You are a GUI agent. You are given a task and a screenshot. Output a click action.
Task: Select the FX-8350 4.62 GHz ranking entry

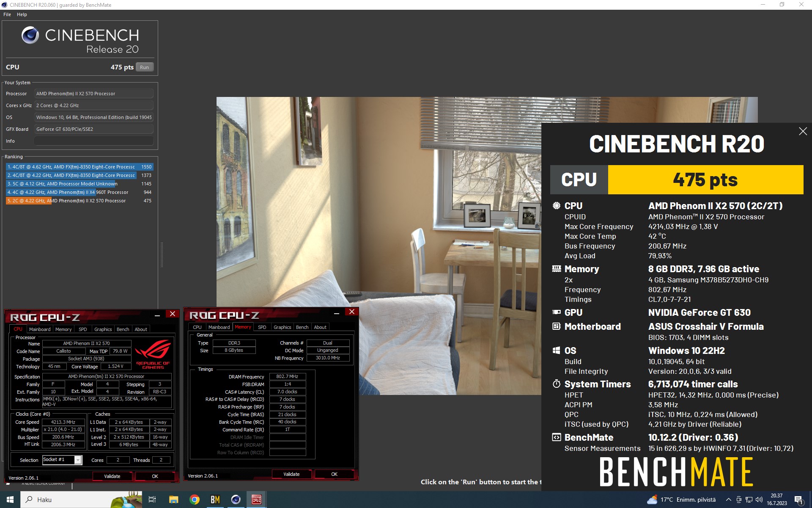tap(80, 167)
